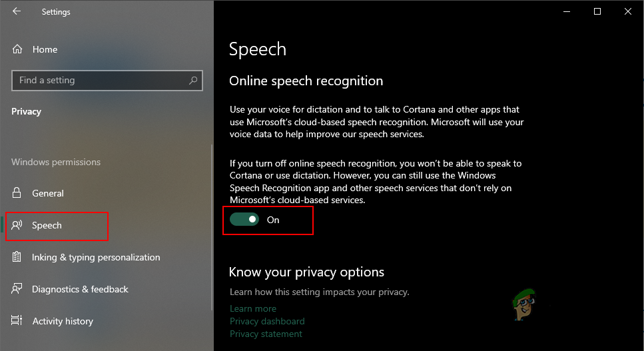Click the Activity history icon
644x351 pixels.
pyautogui.click(x=17, y=320)
